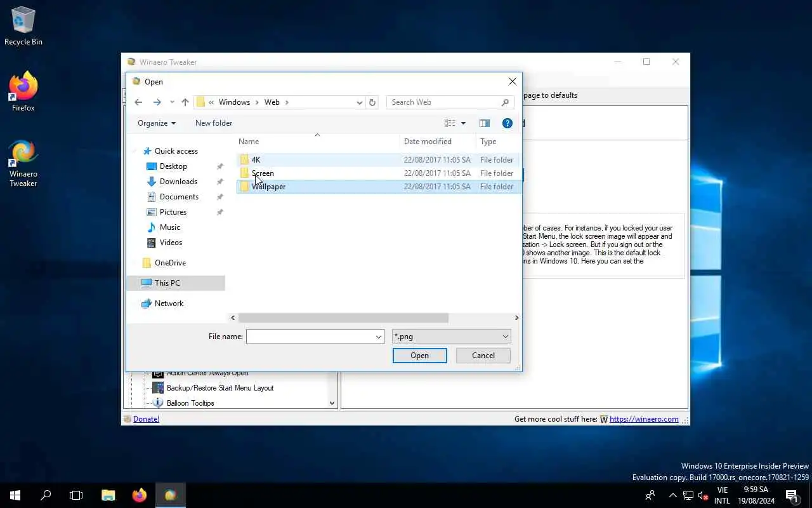Open taskbar Search
This screenshot has height=508, width=812.
click(x=46, y=495)
